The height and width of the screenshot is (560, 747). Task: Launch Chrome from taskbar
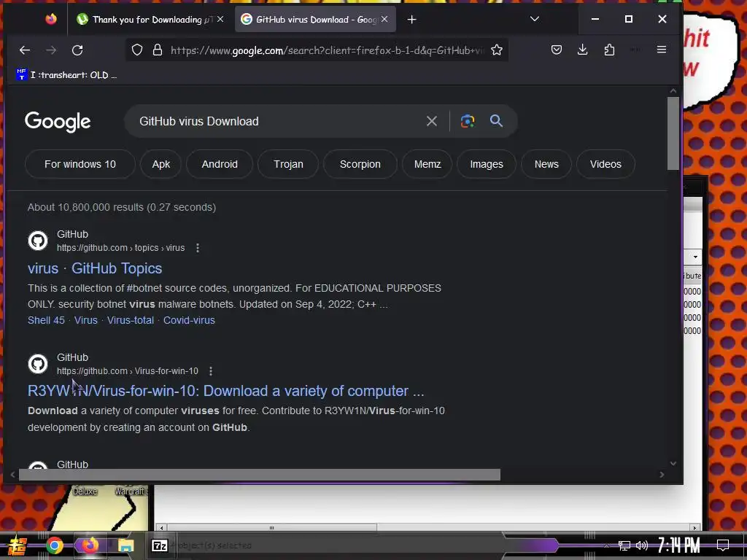[54, 545]
